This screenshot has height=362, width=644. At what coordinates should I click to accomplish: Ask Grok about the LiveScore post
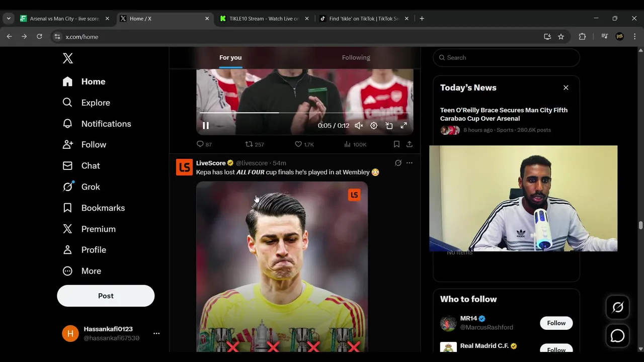[398, 163]
